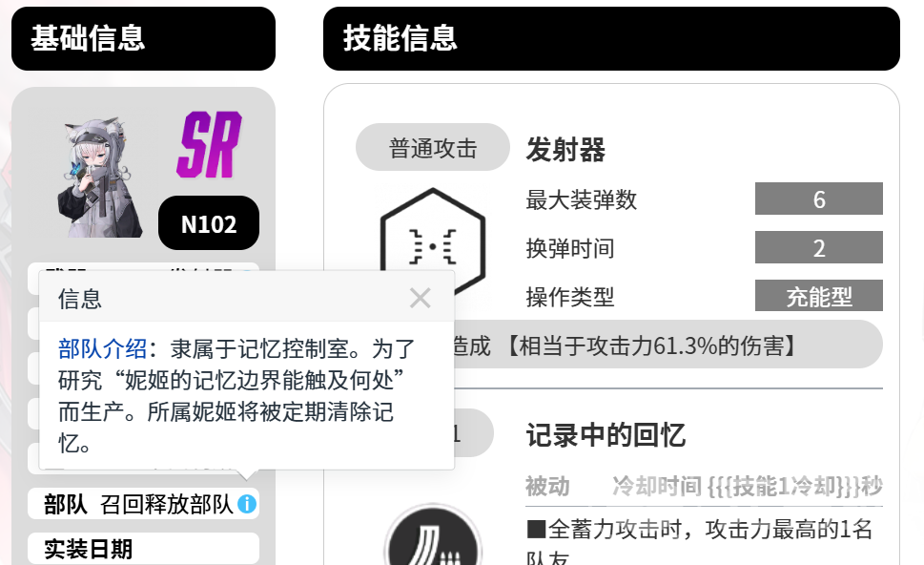Click the N102 name badge
Image resolution: width=924 pixels, height=565 pixels.
coord(209,223)
